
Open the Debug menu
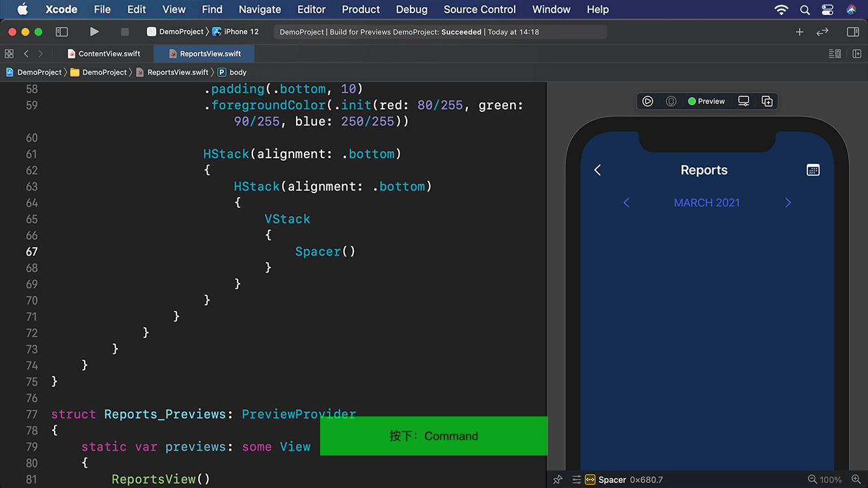point(412,9)
